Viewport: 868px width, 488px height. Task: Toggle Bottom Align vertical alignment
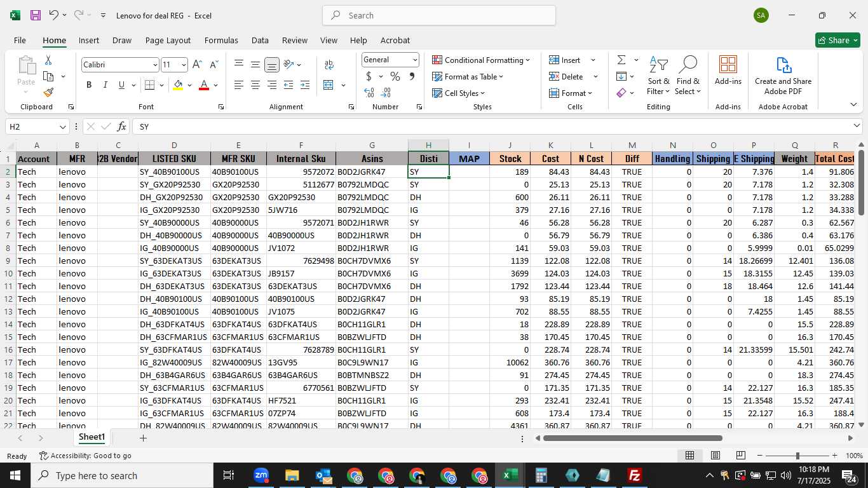tap(272, 65)
